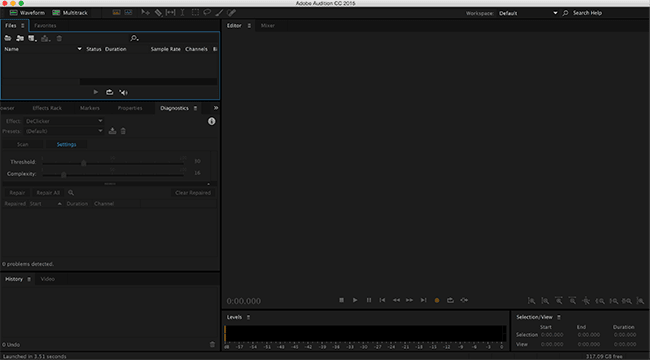Select the Time Selection tool
This screenshot has height=360, width=650.
pos(182,12)
